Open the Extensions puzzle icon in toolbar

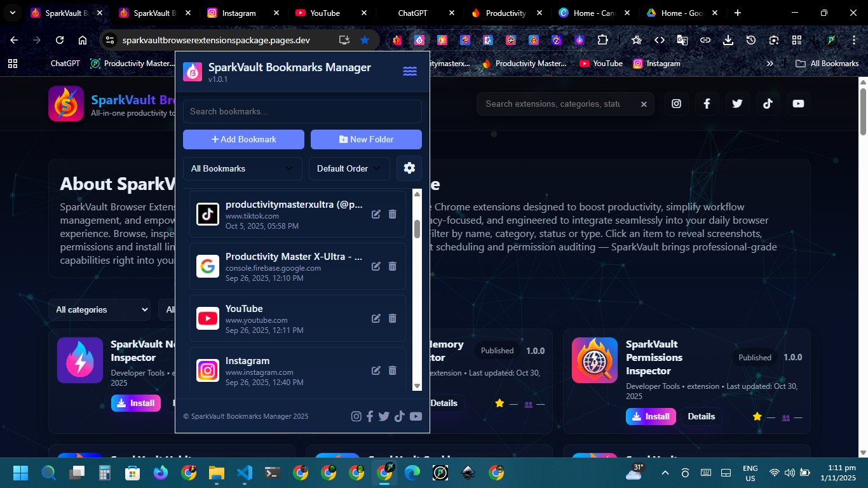pyautogui.click(x=602, y=40)
